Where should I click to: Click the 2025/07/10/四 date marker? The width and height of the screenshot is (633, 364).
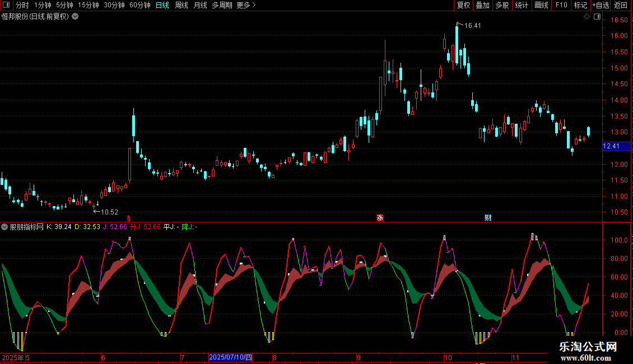click(x=230, y=357)
